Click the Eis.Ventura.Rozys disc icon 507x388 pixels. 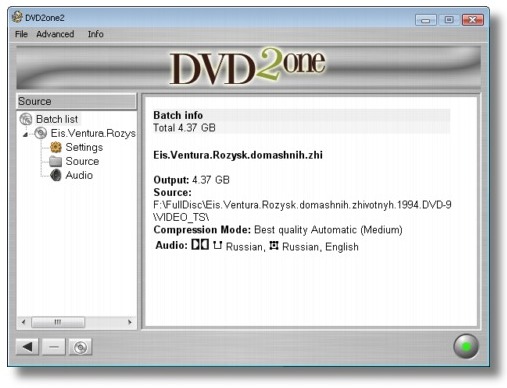point(41,133)
